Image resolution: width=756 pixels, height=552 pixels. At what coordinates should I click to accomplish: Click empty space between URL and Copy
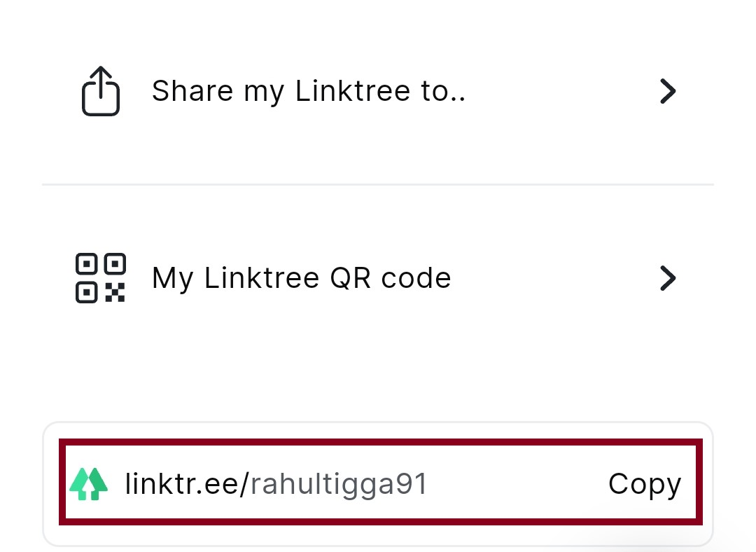pos(518,484)
